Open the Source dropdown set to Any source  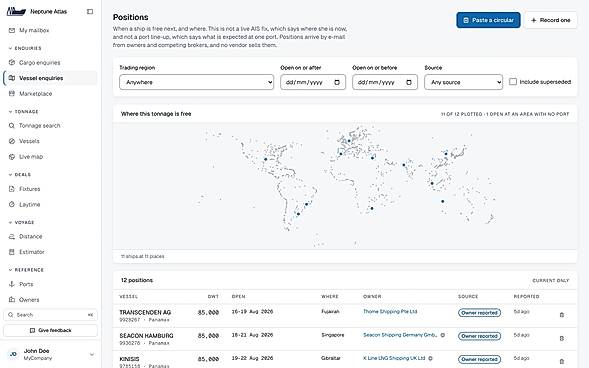tap(464, 82)
